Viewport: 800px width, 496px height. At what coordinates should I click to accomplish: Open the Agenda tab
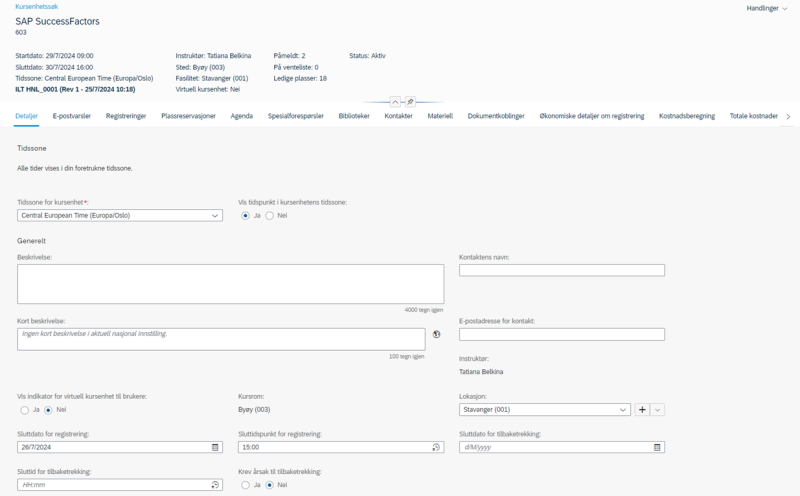tap(241, 116)
